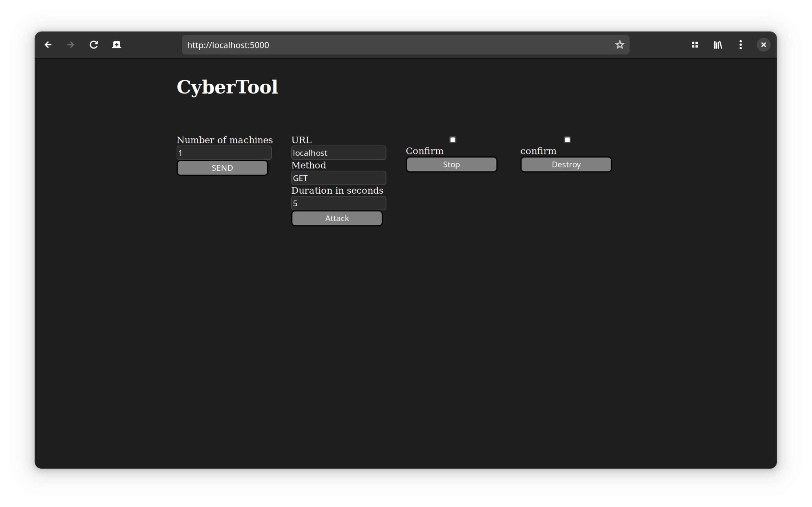This screenshot has width=812, height=507.
Task: Open the three-dot browser menu
Action: tap(741, 45)
